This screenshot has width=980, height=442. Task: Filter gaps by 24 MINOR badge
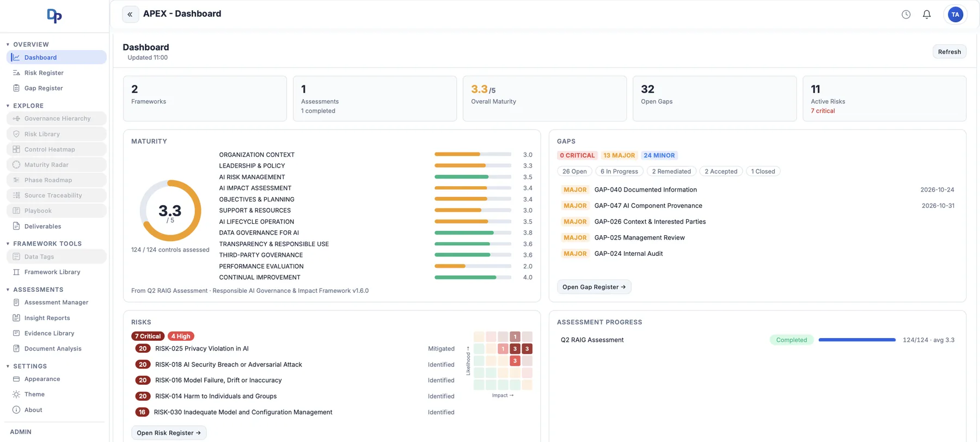coord(659,156)
